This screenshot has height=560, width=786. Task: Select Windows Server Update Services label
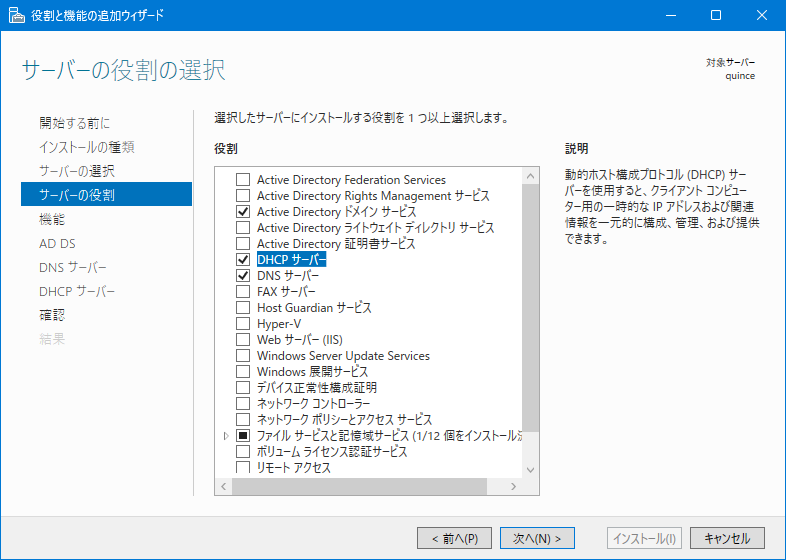point(343,356)
